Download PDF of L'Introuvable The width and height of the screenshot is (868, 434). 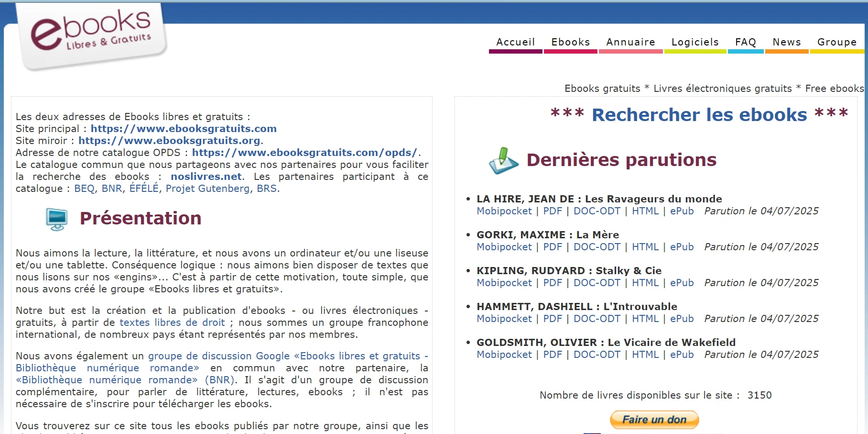tap(553, 319)
